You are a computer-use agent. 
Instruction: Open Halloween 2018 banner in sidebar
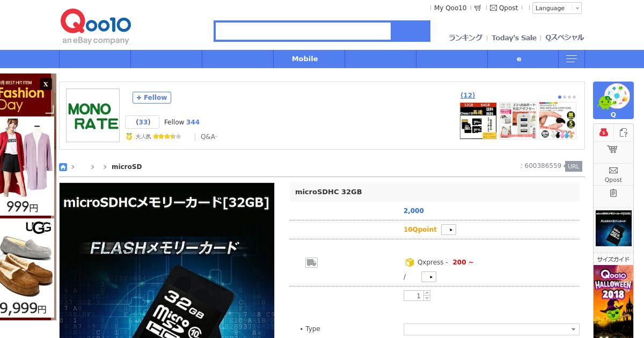(x=613, y=302)
